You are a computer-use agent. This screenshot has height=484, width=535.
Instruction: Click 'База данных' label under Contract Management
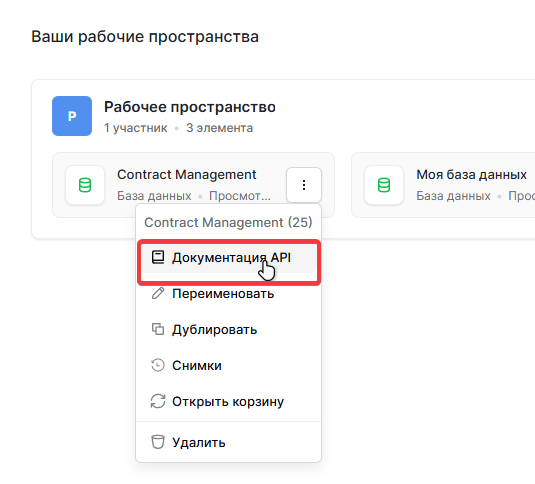(x=154, y=196)
